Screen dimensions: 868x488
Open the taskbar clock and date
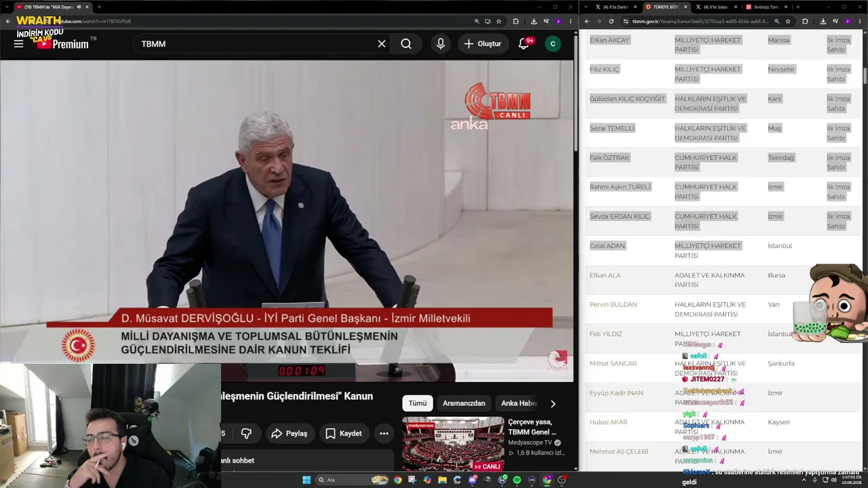[x=852, y=480]
